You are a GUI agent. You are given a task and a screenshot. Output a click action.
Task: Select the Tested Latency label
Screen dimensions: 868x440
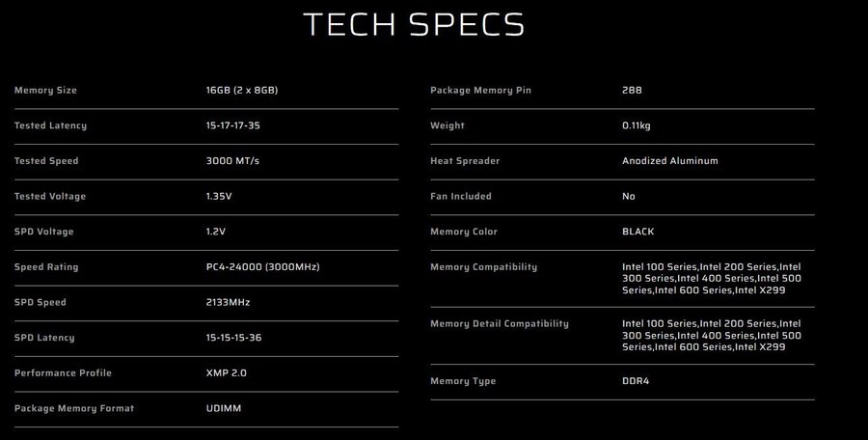(x=50, y=125)
